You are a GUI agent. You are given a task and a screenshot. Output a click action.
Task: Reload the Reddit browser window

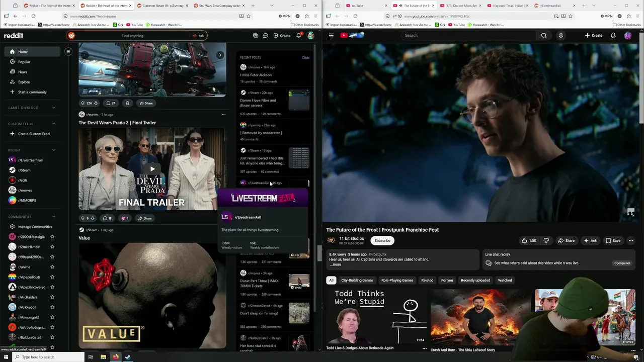pyautogui.click(x=33, y=16)
